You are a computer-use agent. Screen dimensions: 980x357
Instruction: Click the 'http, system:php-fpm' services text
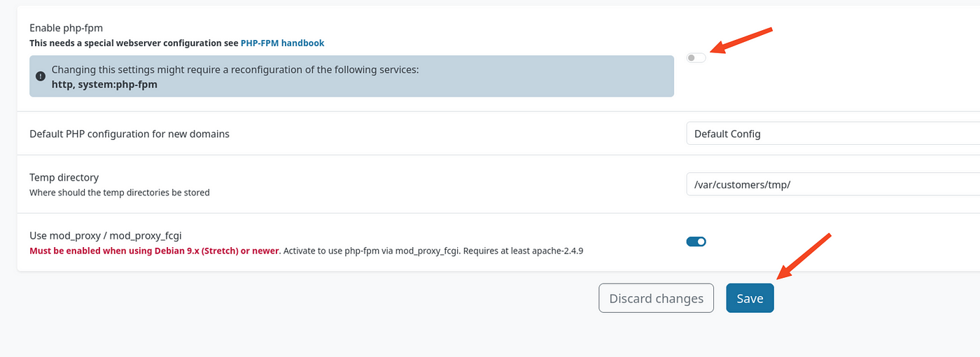coord(104,84)
